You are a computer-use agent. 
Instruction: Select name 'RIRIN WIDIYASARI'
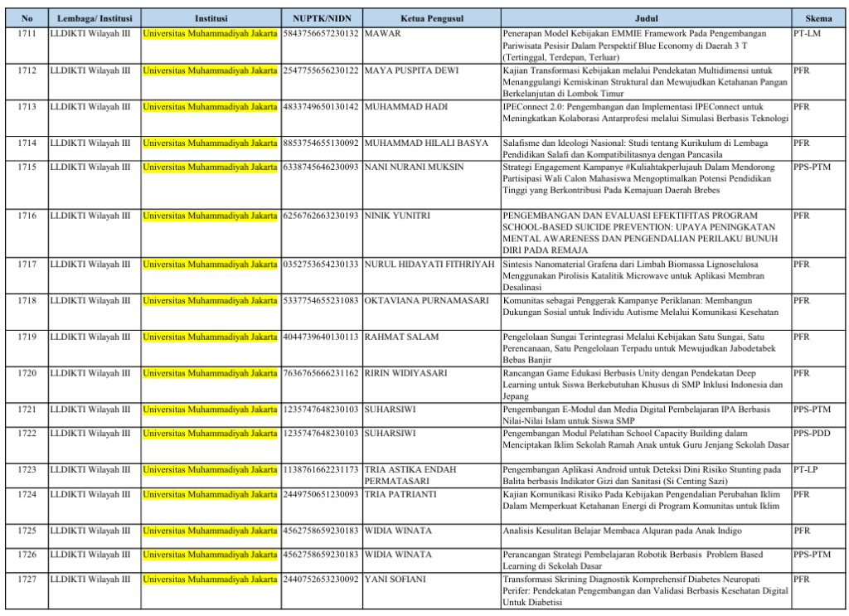406,373
